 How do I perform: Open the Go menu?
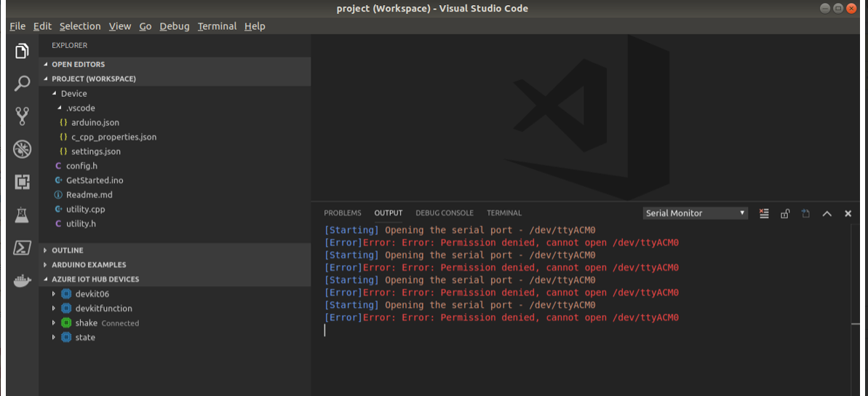point(146,26)
